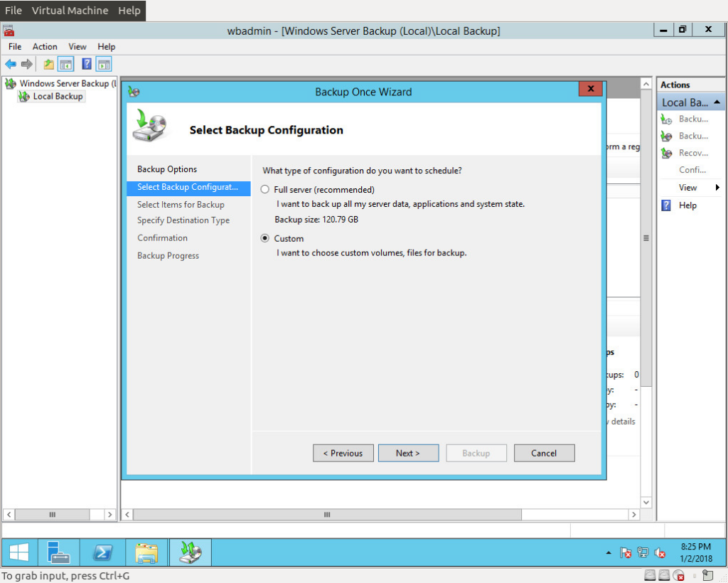The width and height of the screenshot is (728, 583).
Task: Click the Forward arrow toolbar icon
Action: (27, 64)
